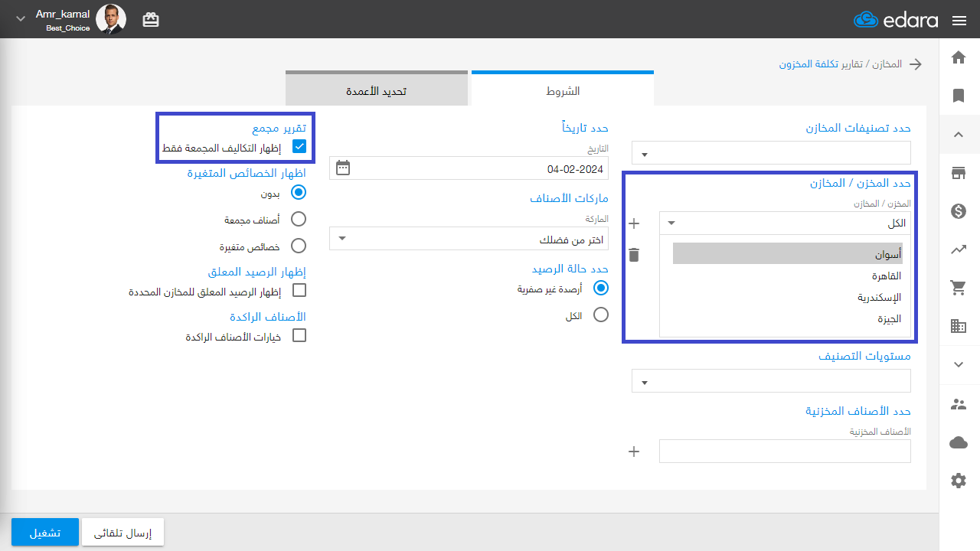Viewport: 980px width, 551px height.
Task: Click the إرسال تلقائى button
Action: pyautogui.click(x=123, y=532)
